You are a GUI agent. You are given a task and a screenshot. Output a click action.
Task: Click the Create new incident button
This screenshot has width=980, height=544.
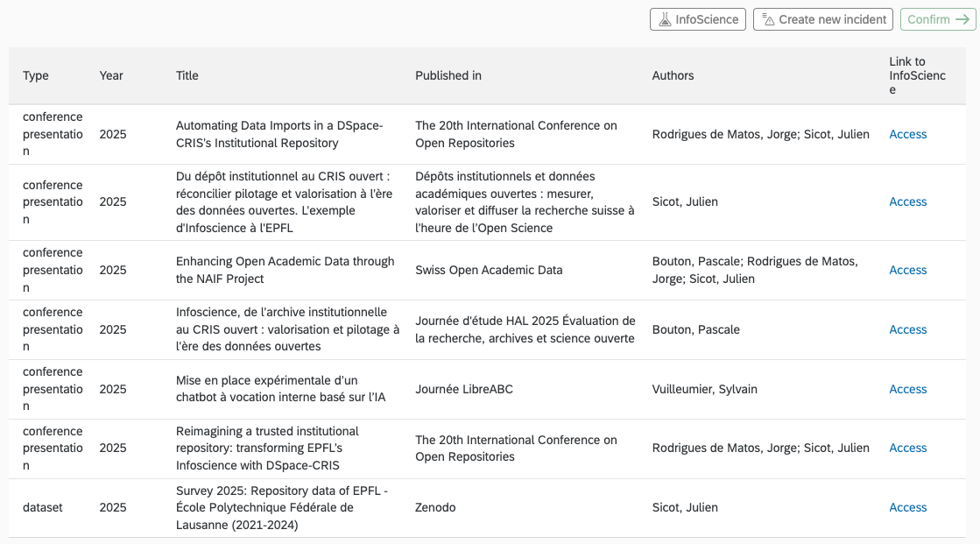(x=822, y=19)
